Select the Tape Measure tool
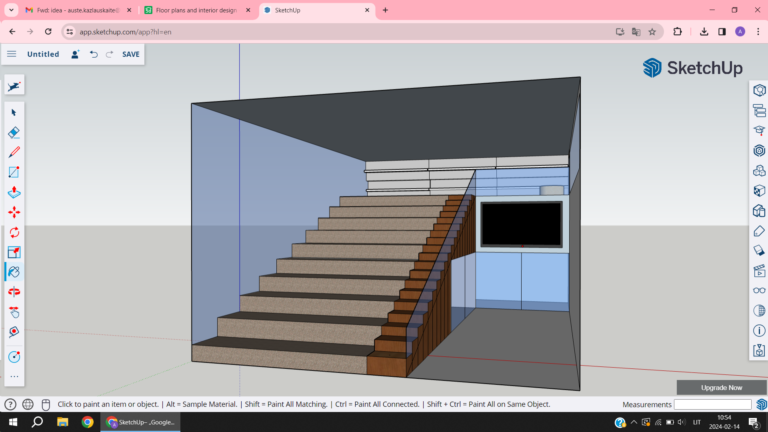 click(14, 357)
